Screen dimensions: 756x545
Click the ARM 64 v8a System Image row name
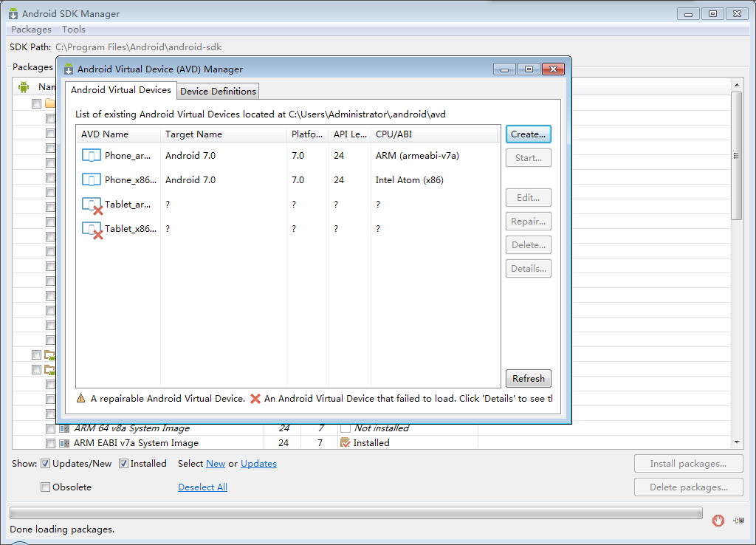[131, 428]
